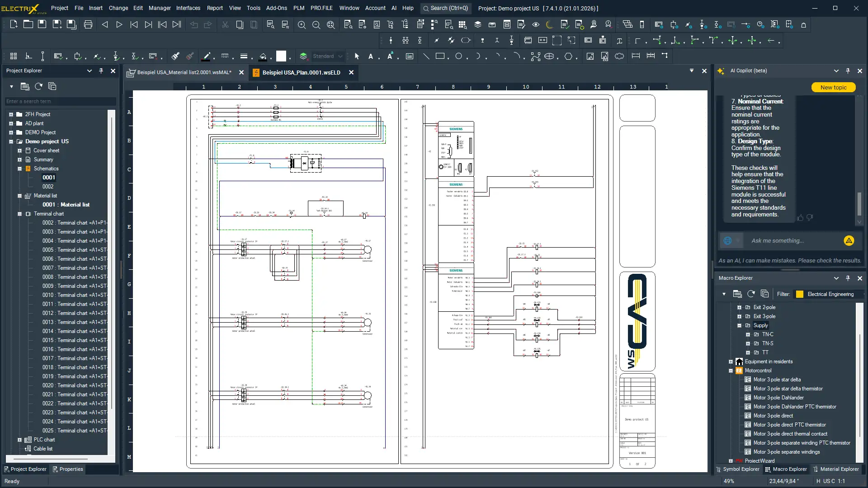Click the Zoom in magnifier icon
Viewport: 868px width, 488px height.
[302, 25]
